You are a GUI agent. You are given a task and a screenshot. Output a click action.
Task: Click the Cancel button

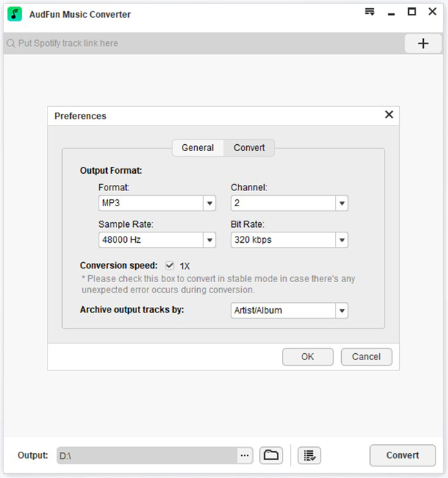pos(366,357)
